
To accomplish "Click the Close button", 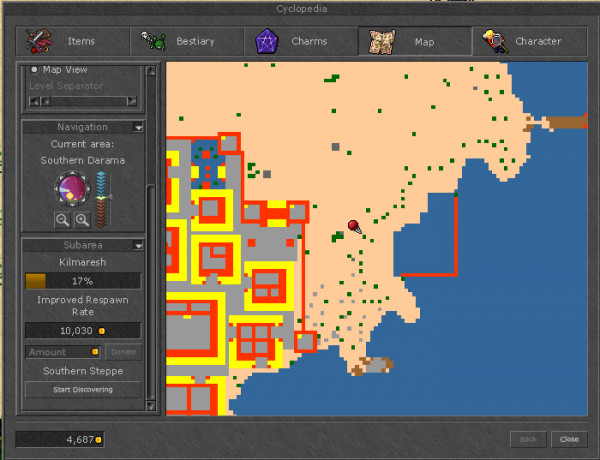I will pos(569,439).
